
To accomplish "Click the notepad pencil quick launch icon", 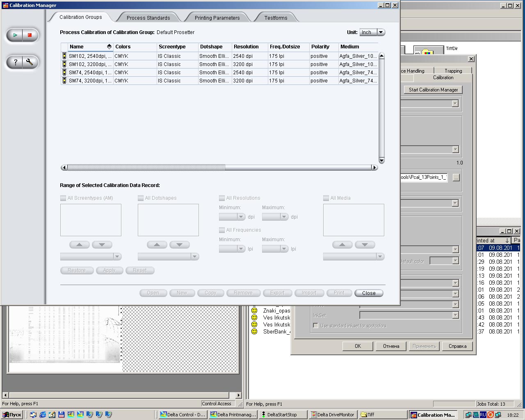I will [52, 415].
